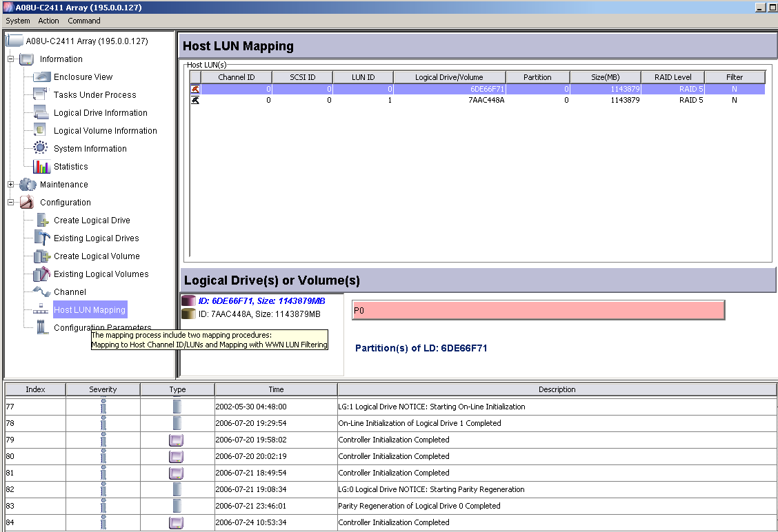Open the System menu
Screen dimensions: 778x532
18,21
